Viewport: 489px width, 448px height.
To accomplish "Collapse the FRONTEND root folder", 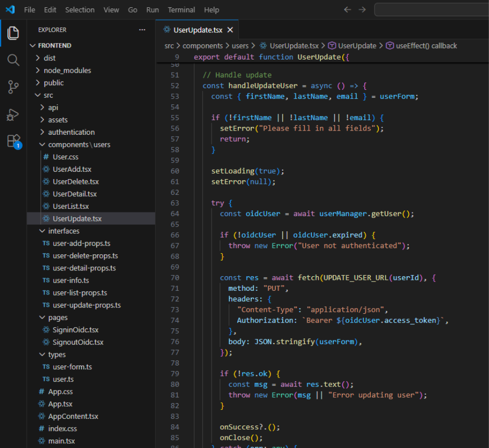I will 54,45.
